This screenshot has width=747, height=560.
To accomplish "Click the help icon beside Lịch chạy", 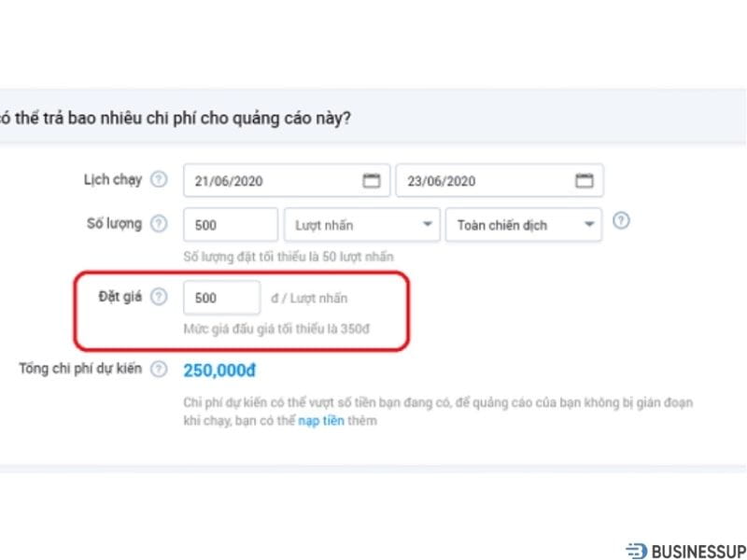I will tap(159, 180).
